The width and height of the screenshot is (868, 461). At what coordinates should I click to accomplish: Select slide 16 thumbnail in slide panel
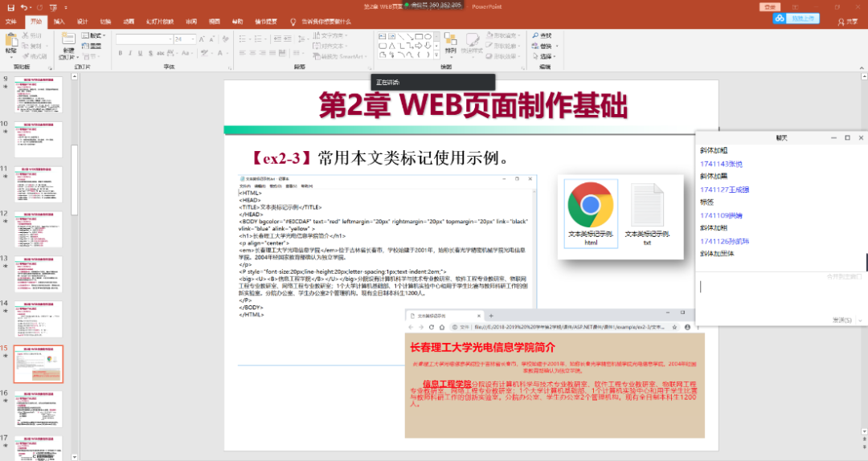point(39,409)
